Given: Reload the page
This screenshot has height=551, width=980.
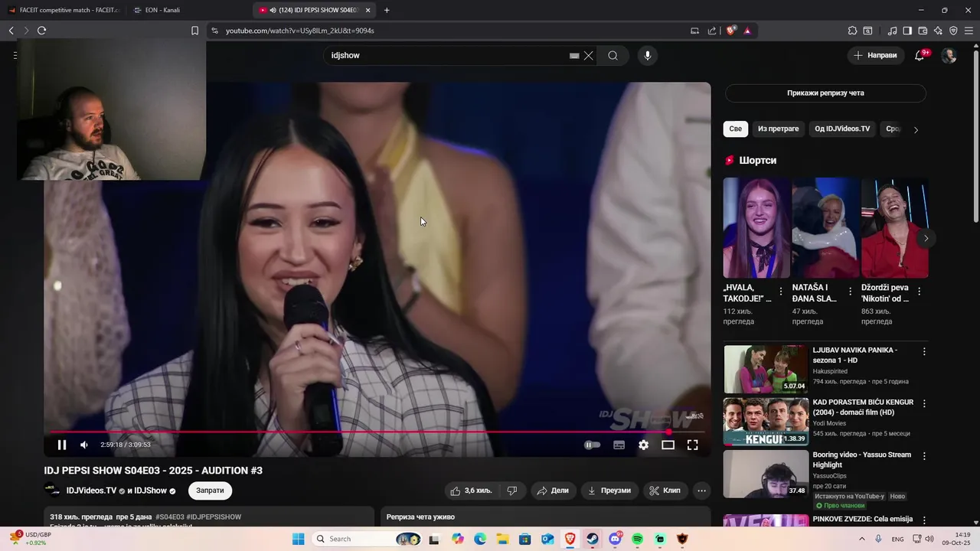Looking at the screenshot, I should [x=41, y=31].
